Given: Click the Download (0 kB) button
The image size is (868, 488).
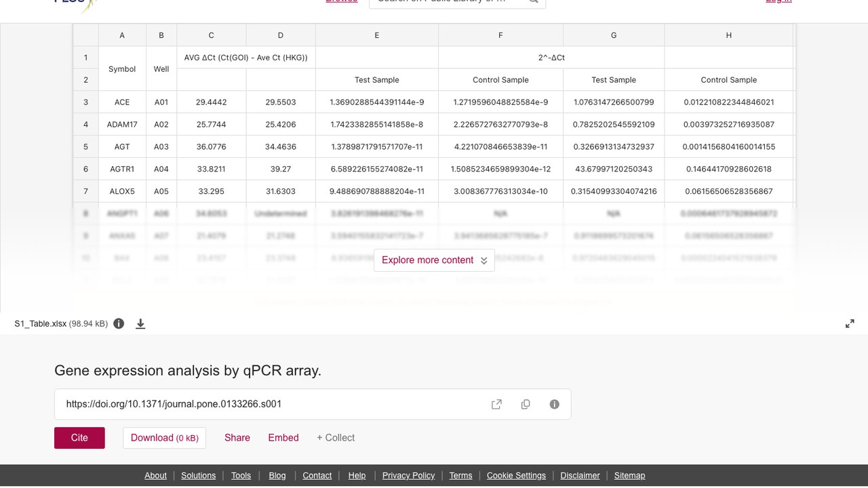Looking at the screenshot, I should [165, 438].
